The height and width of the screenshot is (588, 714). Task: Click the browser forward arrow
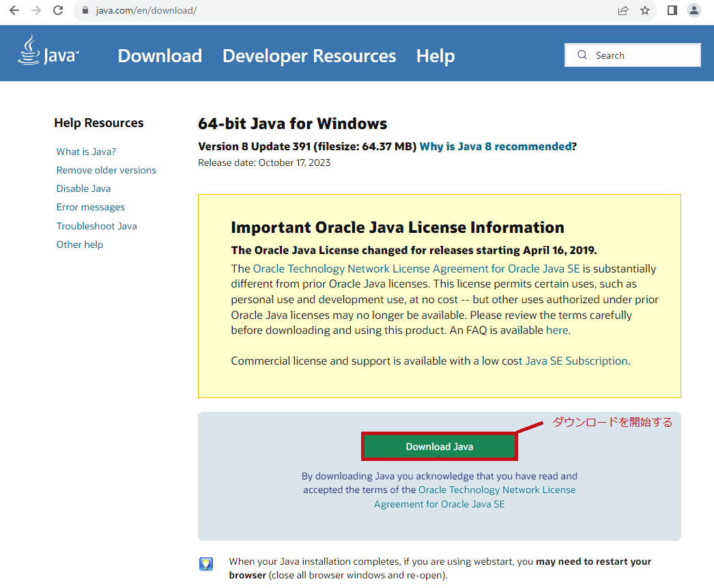tap(36, 10)
